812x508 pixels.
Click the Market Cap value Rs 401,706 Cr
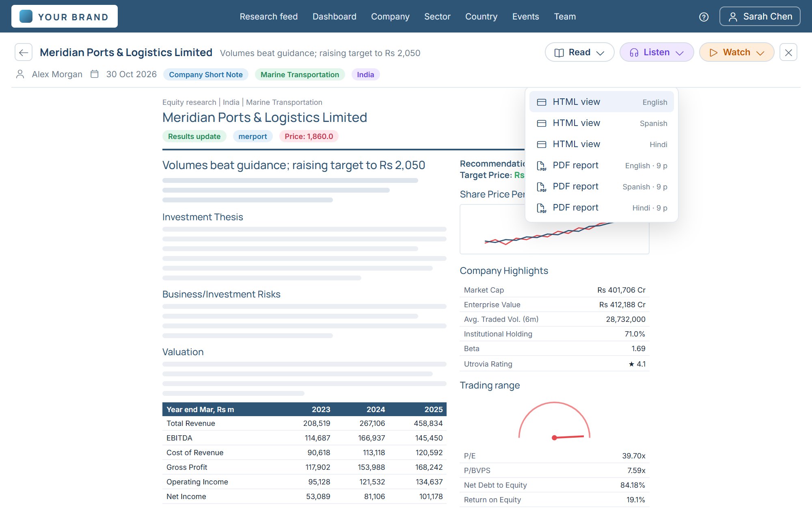point(621,290)
